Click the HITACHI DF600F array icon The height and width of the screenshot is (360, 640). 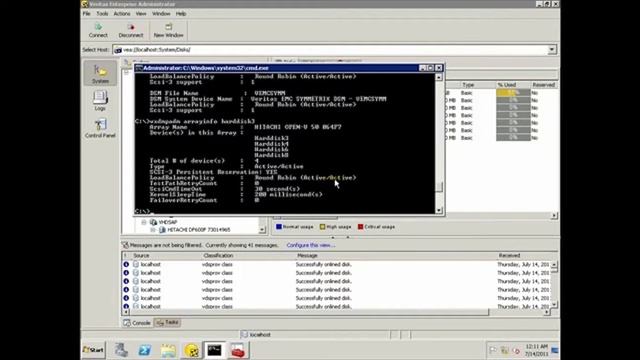tap(162, 230)
